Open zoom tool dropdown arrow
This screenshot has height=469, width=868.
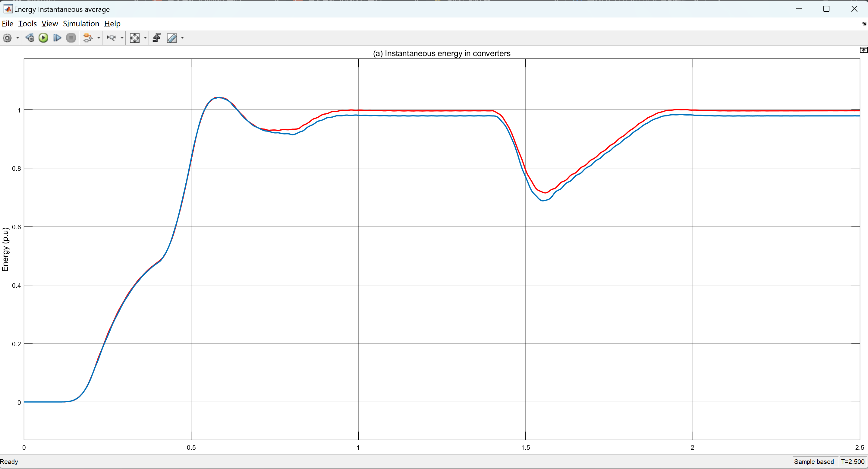click(x=122, y=38)
